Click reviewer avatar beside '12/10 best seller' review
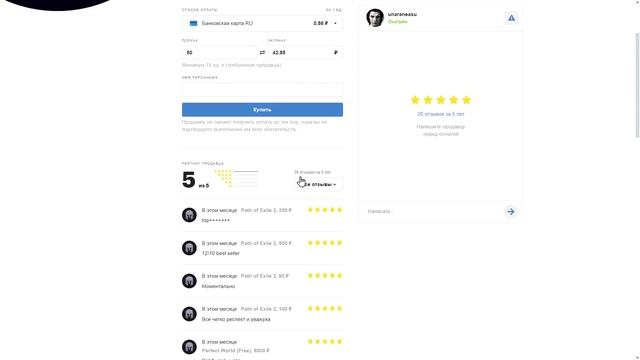 pos(189,248)
